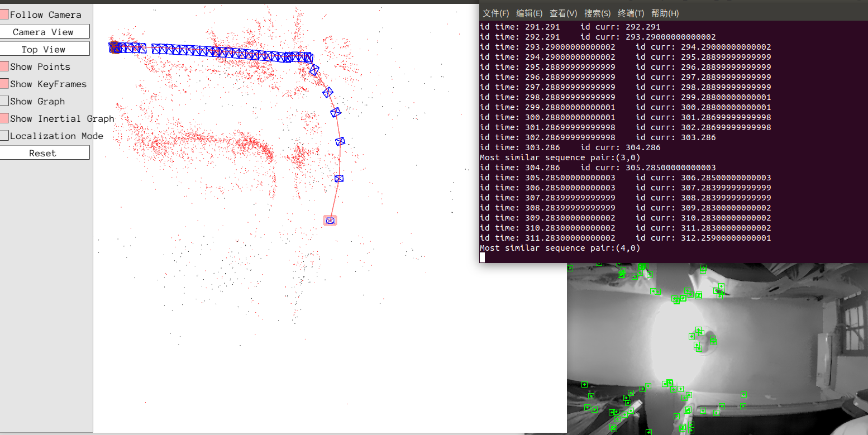Click the terminal cursor at the prompt
Viewport: 868px width, 435px height.
482,257
